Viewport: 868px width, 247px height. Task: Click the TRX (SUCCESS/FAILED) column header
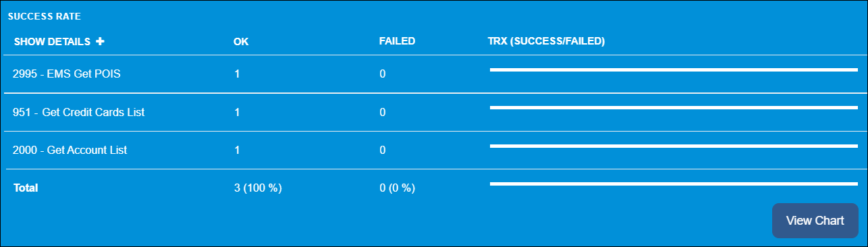(546, 41)
